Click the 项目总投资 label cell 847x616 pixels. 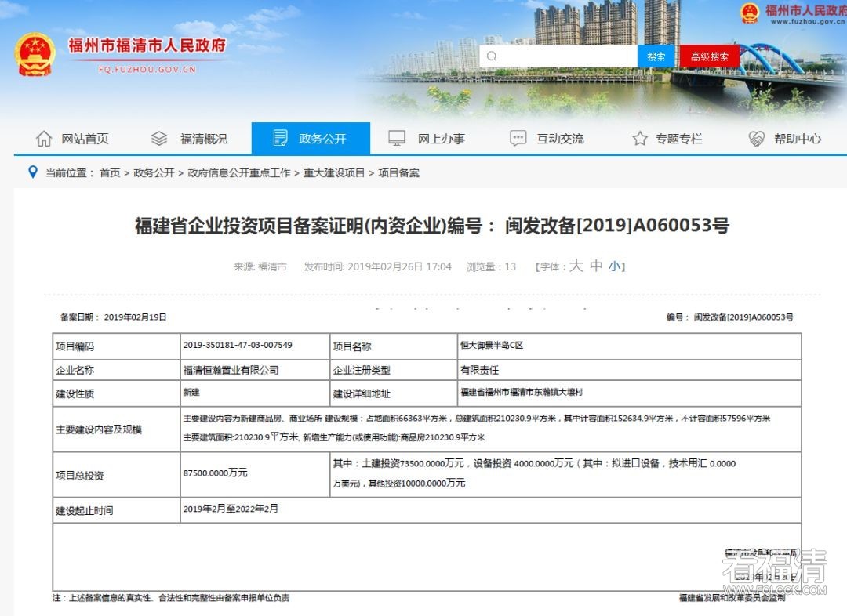[116, 475]
